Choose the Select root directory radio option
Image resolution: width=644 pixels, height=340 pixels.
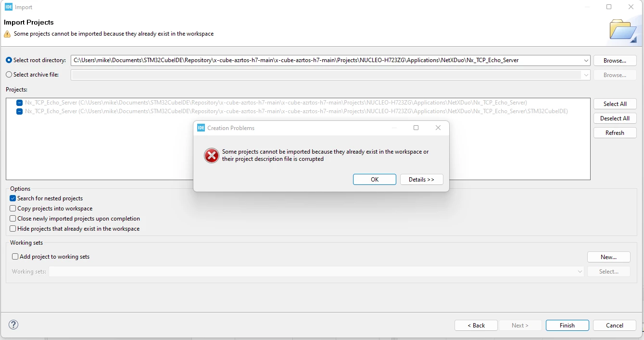9,60
